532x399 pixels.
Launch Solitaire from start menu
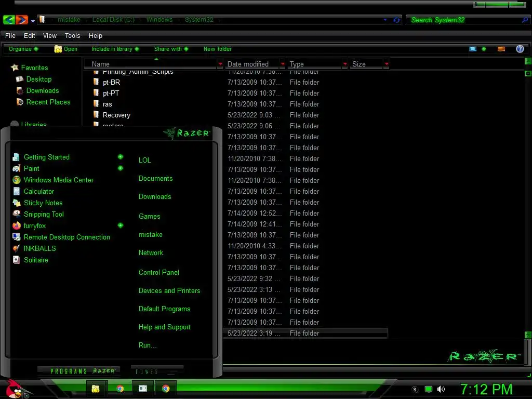(x=36, y=260)
